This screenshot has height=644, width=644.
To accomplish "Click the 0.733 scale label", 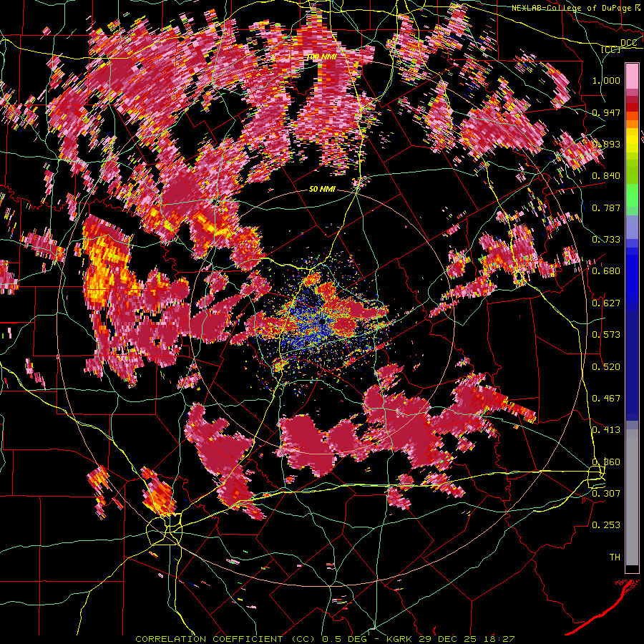I will [606, 240].
